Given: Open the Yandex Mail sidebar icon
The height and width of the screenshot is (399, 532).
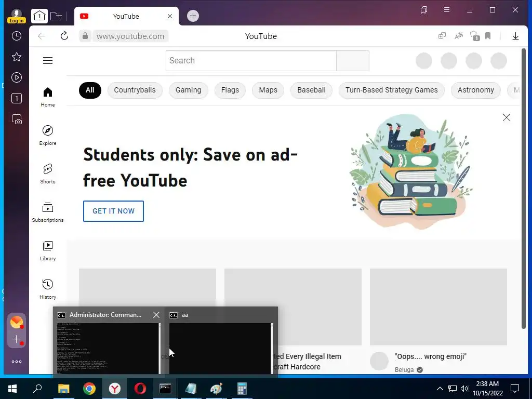Looking at the screenshot, I should 16,322.
